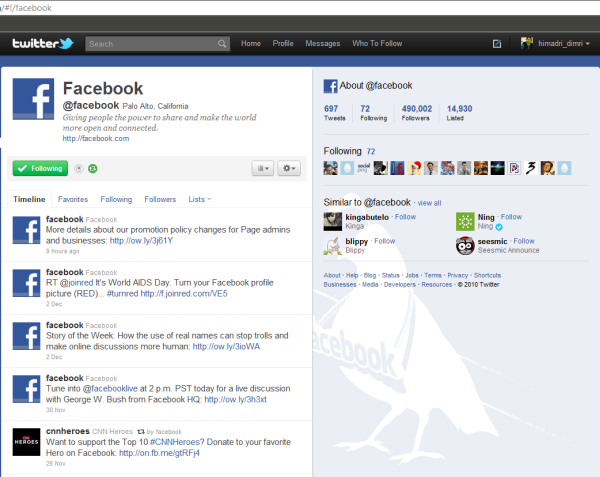Expand the Lists tab dropdown

199,199
